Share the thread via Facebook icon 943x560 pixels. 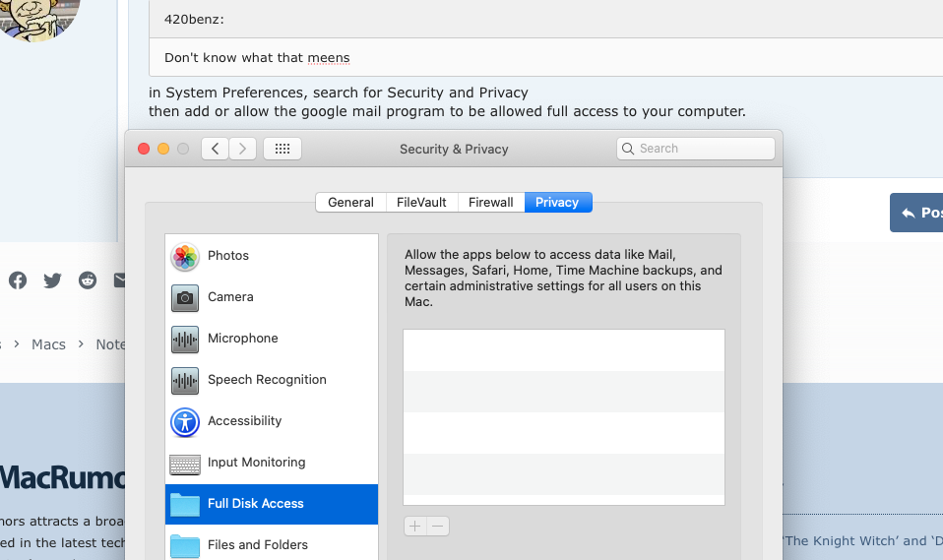click(18, 280)
